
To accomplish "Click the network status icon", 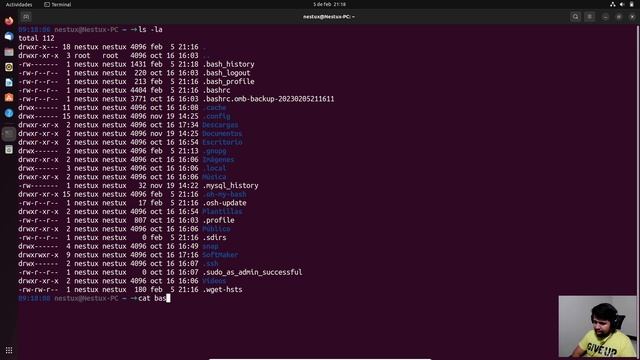I will pos(613,4).
